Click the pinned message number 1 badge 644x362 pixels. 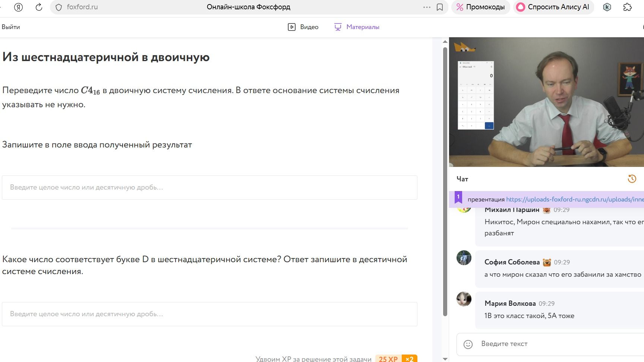point(458,197)
